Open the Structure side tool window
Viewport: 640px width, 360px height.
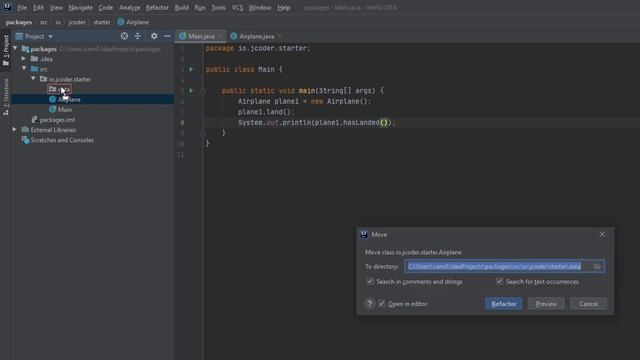(6, 97)
